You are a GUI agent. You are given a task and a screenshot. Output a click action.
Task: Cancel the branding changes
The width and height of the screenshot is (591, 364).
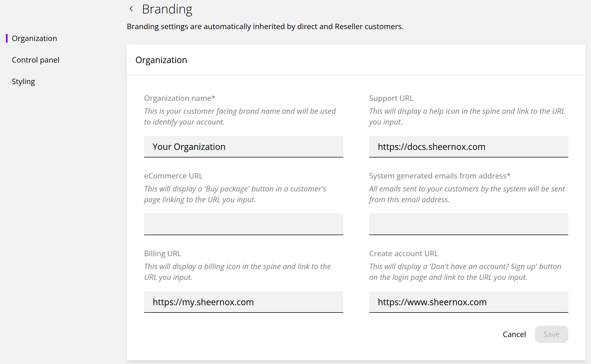click(514, 334)
